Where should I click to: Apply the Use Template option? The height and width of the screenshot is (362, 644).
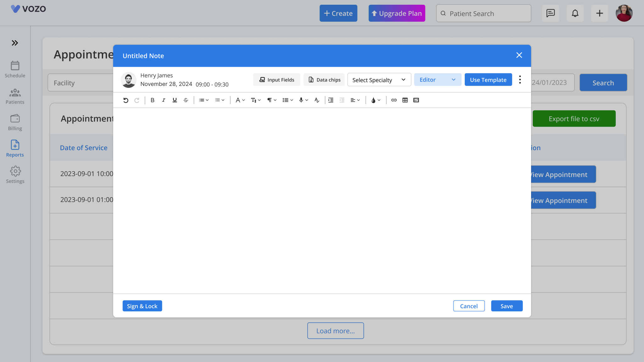[x=488, y=80]
